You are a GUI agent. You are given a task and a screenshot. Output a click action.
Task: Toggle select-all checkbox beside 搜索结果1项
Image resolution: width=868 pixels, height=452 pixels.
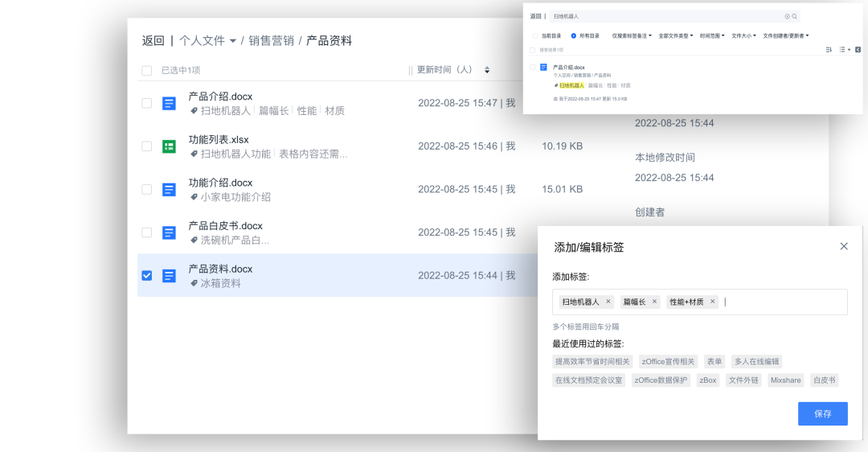[x=533, y=50]
